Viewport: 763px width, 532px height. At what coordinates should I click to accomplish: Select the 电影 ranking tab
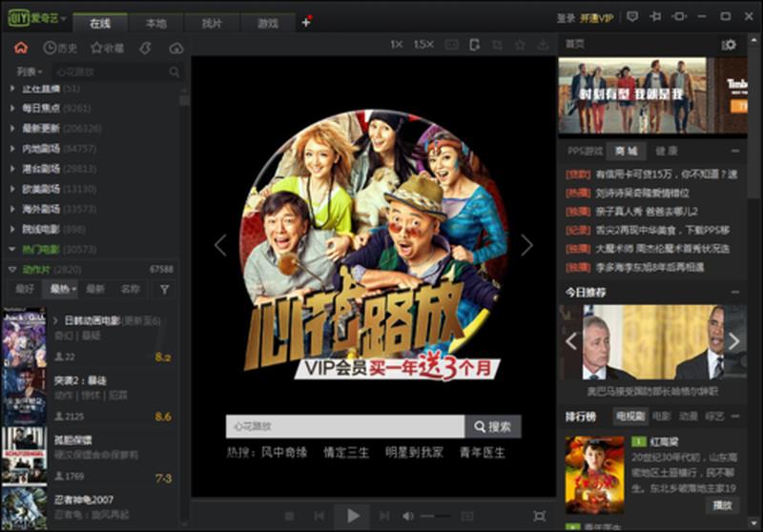click(x=661, y=417)
